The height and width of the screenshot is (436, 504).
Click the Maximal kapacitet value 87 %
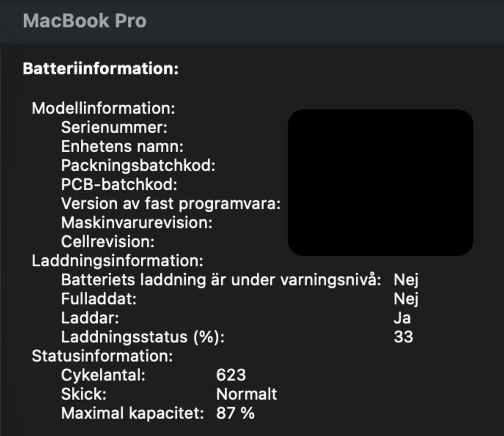(x=235, y=413)
